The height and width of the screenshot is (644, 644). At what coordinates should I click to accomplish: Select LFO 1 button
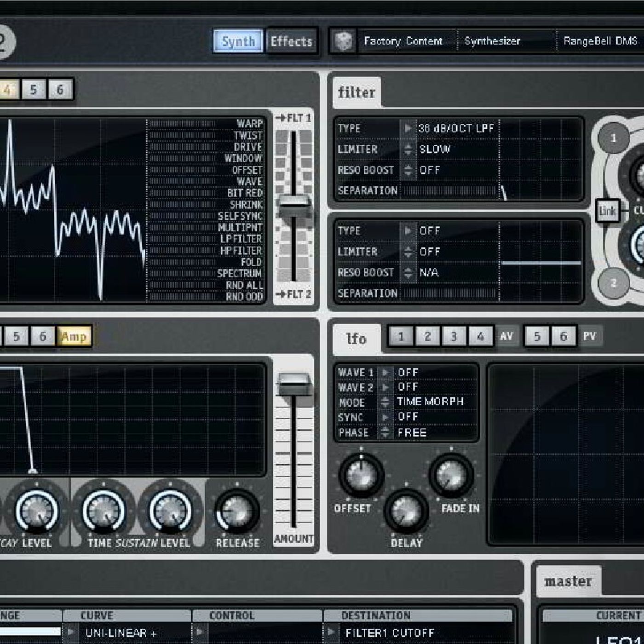pyautogui.click(x=401, y=336)
